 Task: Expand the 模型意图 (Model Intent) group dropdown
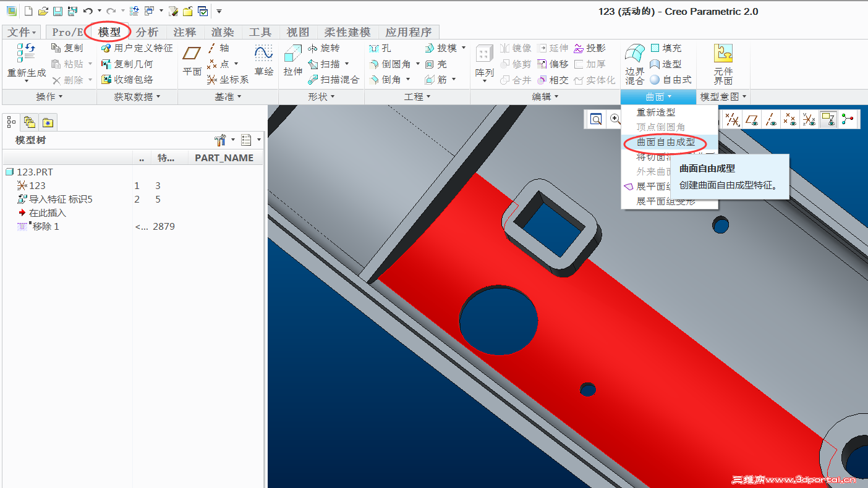(723, 97)
